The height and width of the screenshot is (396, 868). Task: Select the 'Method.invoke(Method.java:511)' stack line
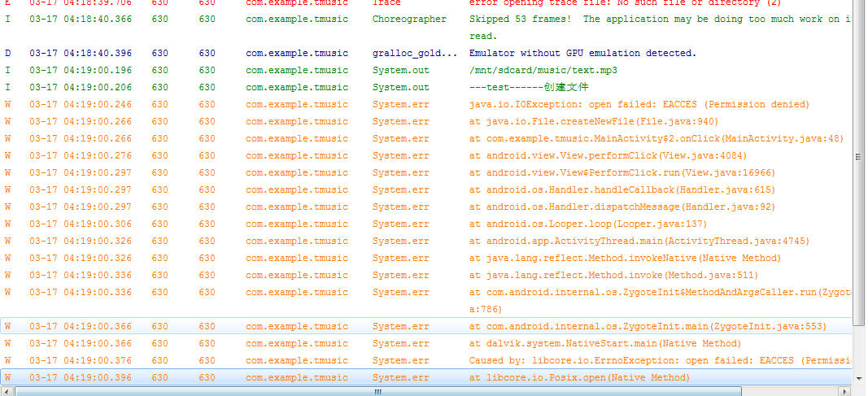(614, 276)
